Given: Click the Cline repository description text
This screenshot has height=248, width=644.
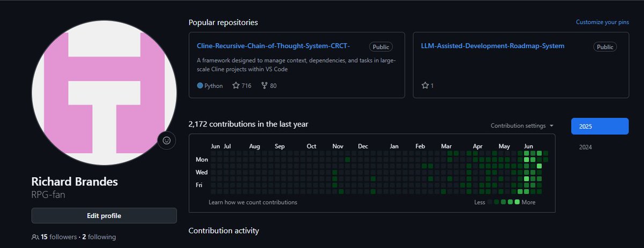Looking at the screenshot, I should [x=296, y=65].
